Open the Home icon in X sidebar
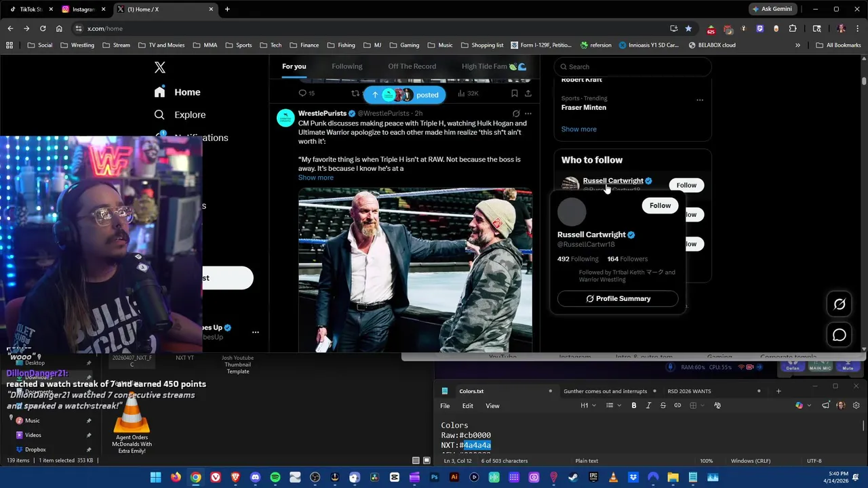The width and height of the screenshot is (868, 488). [159, 92]
